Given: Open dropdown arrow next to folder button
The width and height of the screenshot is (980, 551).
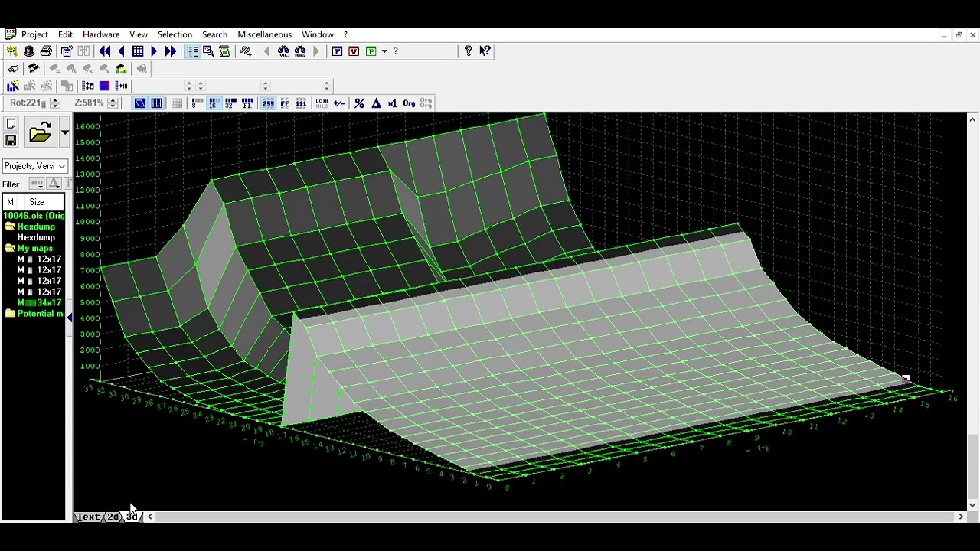Looking at the screenshot, I should click(x=64, y=133).
